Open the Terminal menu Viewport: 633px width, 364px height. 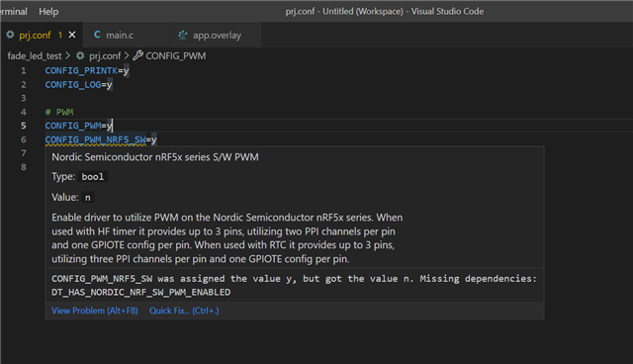pos(13,11)
